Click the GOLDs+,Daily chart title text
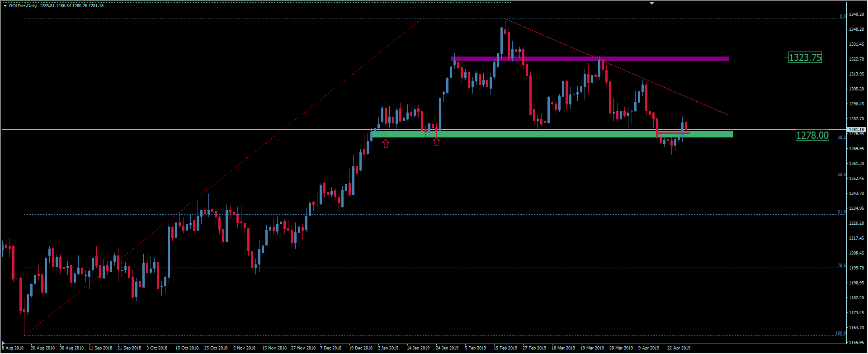This screenshot has height=354, width=868. tap(23, 6)
